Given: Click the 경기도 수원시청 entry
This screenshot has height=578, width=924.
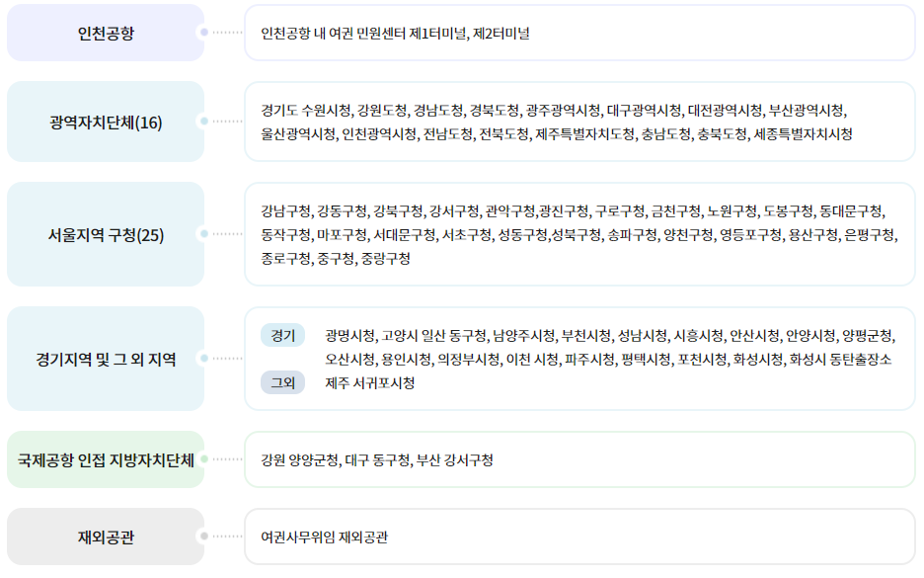Looking at the screenshot, I should point(306,110).
